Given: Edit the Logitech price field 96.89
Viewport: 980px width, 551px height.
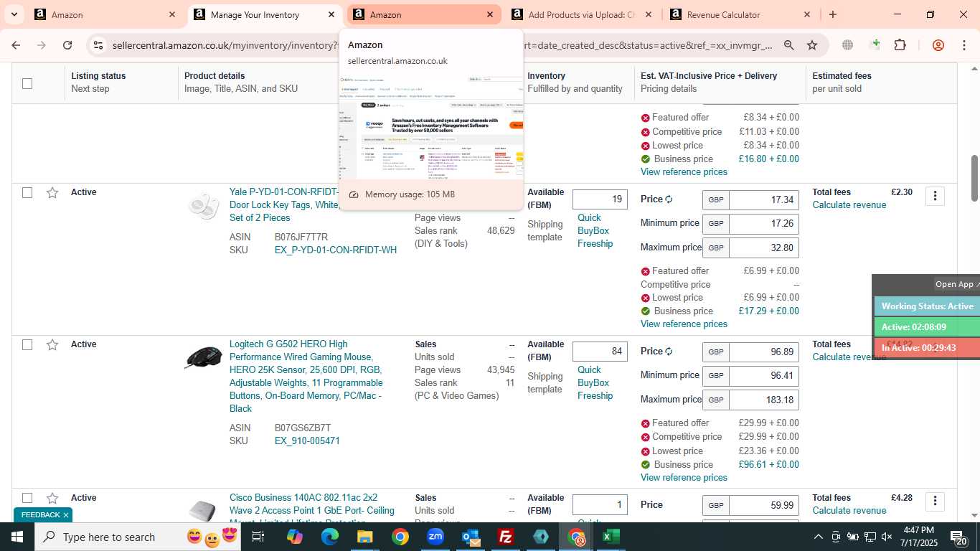Looking at the screenshot, I should point(763,352).
